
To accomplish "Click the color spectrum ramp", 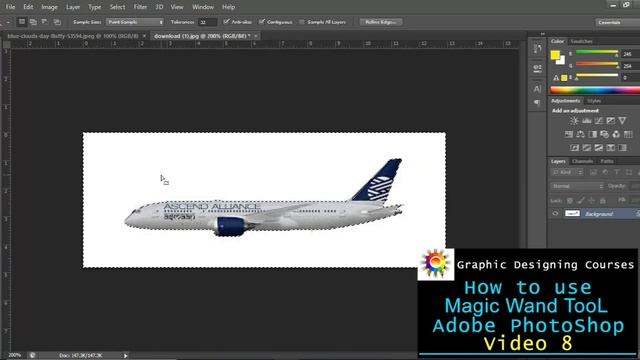I will tap(595, 90).
